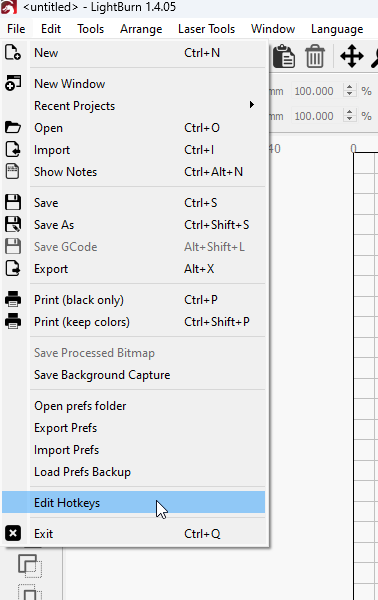The width and height of the screenshot is (378, 600).
Task: Choose Import menu entry
Action: coord(134,150)
